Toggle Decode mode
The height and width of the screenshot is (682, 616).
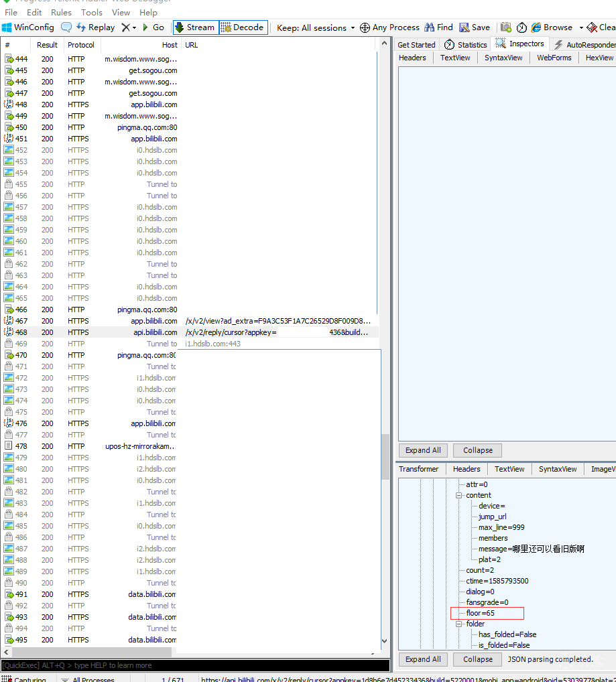243,27
